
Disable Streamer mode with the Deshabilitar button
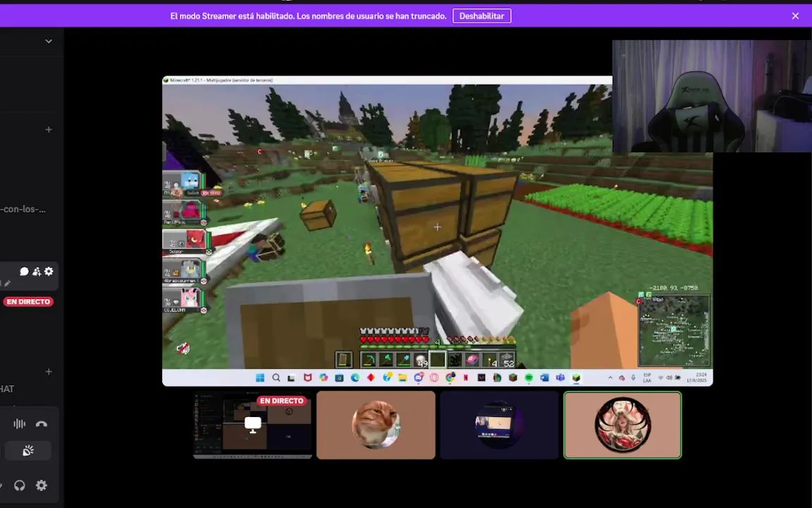pyautogui.click(x=481, y=16)
